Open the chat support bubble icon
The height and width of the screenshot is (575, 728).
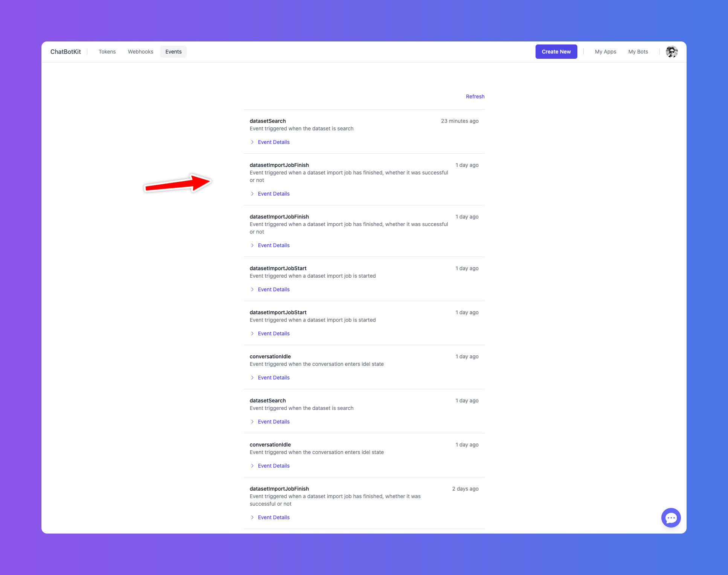(671, 518)
